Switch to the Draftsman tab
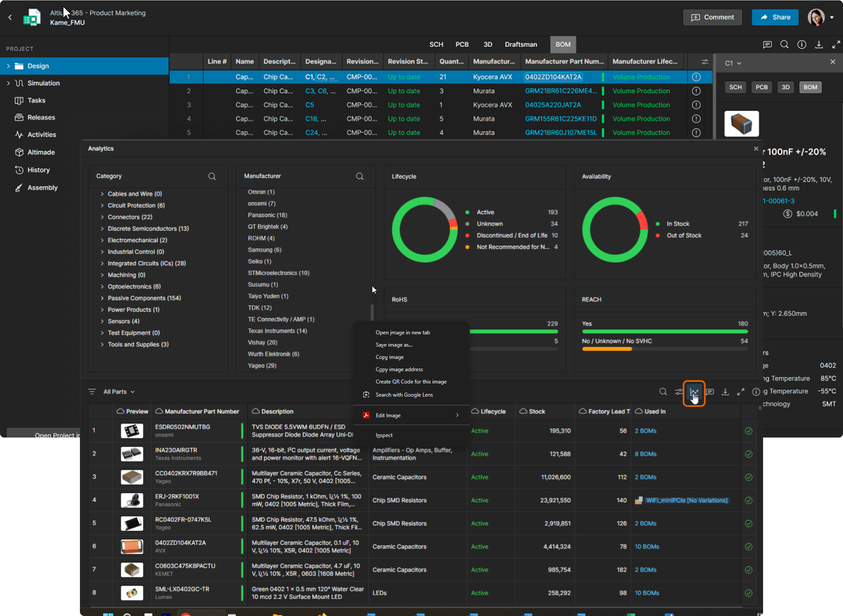Viewport: 843px width, 616px height. (x=521, y=44)
